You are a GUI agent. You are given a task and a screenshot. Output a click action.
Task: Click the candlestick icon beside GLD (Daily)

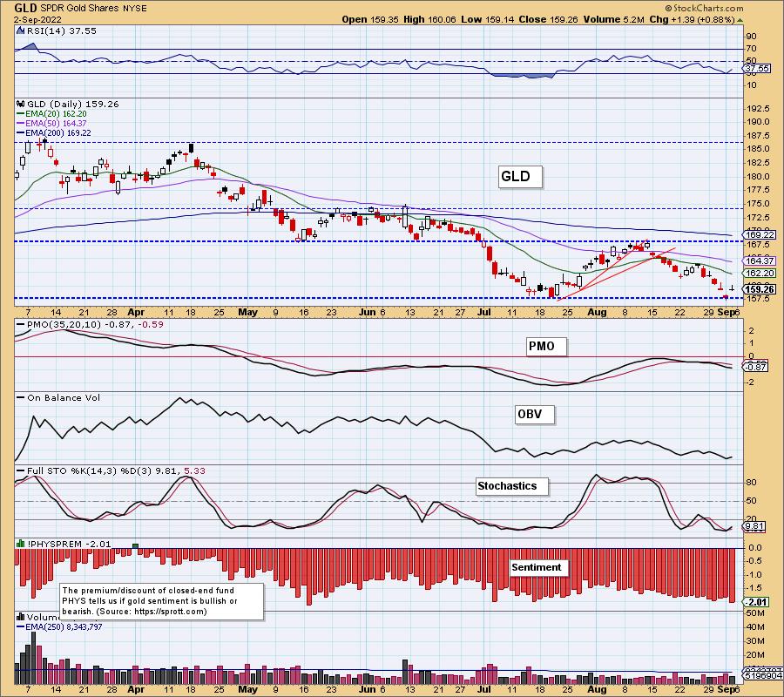pos(20,104)
